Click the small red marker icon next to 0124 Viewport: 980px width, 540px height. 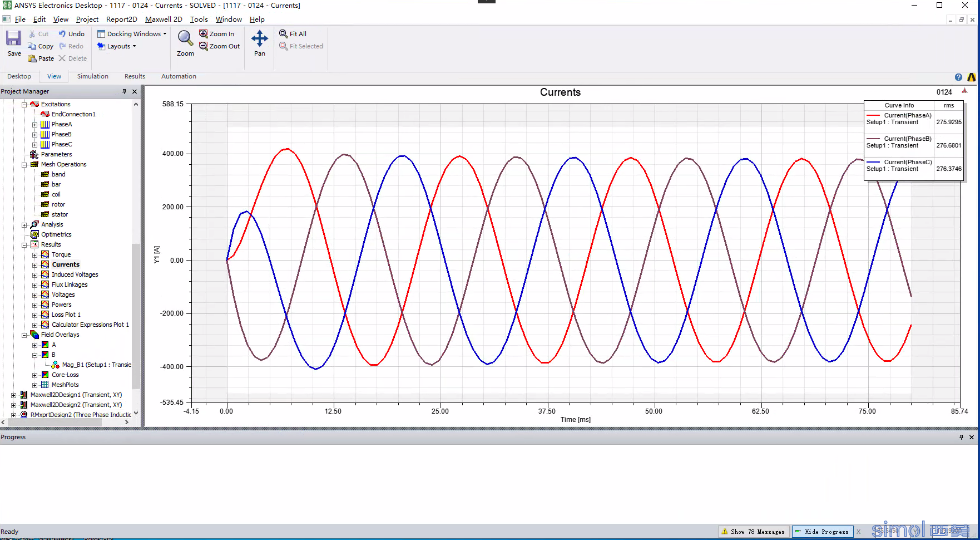tap(964, 91)
